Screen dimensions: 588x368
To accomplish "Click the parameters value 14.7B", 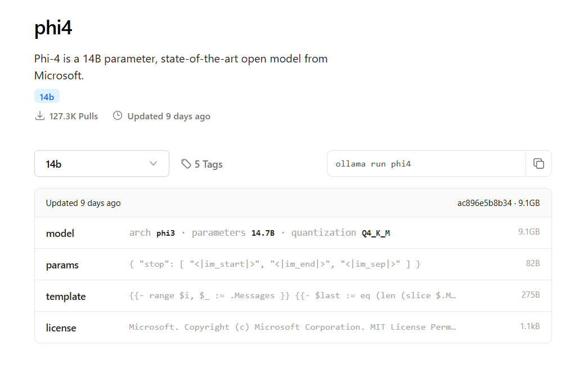I will (x=263, y=233).
